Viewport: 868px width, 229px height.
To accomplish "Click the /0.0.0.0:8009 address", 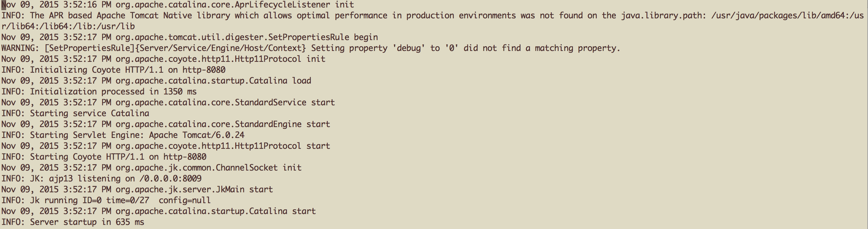I will coord(170,179).
